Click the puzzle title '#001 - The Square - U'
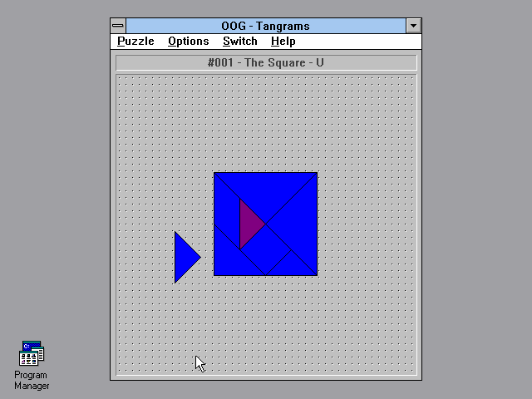The width and height of the screenshot is (532, 399). tap(266, 63)
